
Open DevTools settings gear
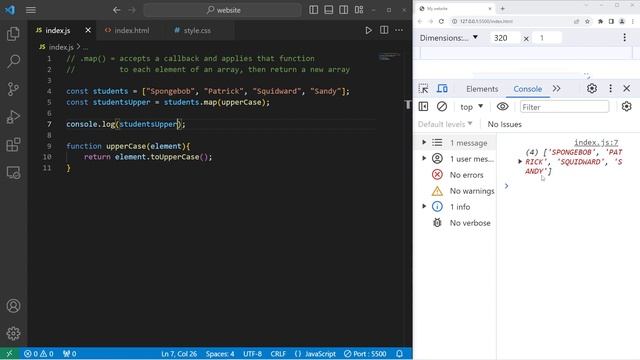(x=592, y=89)
